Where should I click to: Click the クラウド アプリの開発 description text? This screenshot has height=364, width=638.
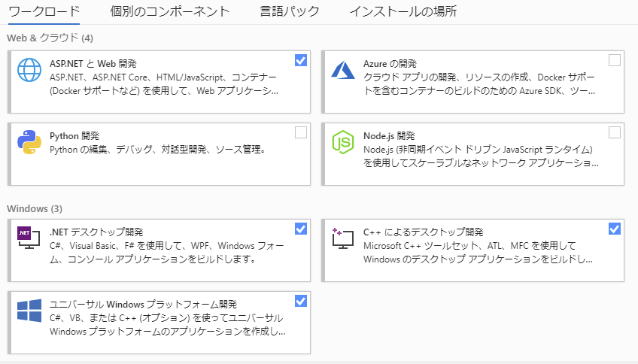[x=479, y=84]
